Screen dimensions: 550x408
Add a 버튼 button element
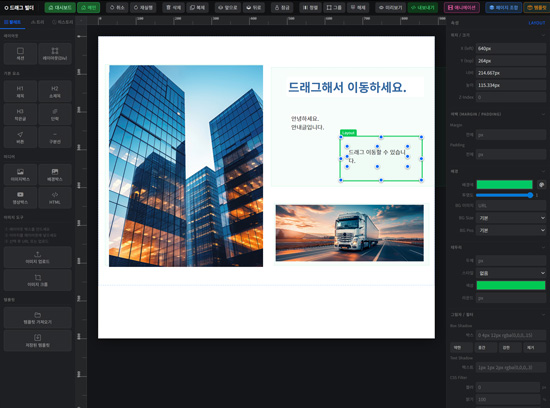20,138
